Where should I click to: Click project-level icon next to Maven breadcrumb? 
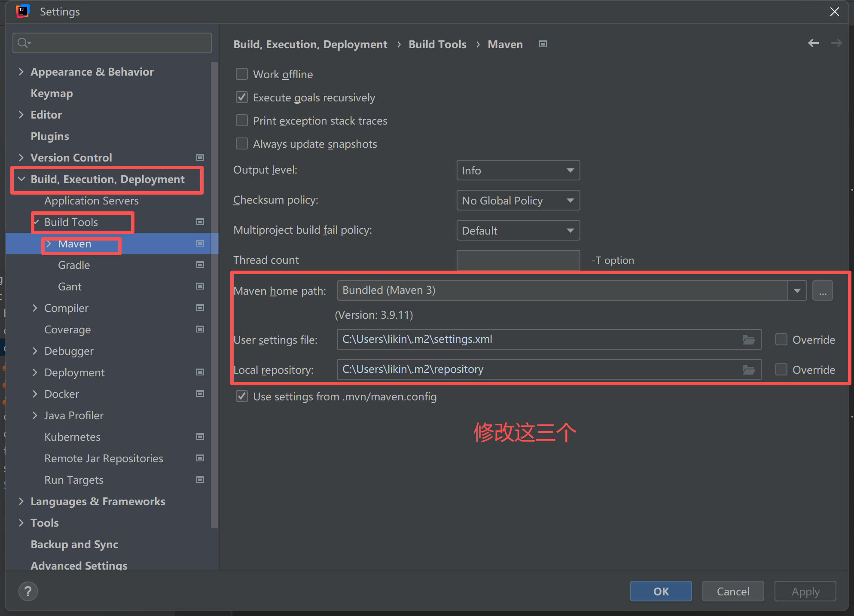543,44
